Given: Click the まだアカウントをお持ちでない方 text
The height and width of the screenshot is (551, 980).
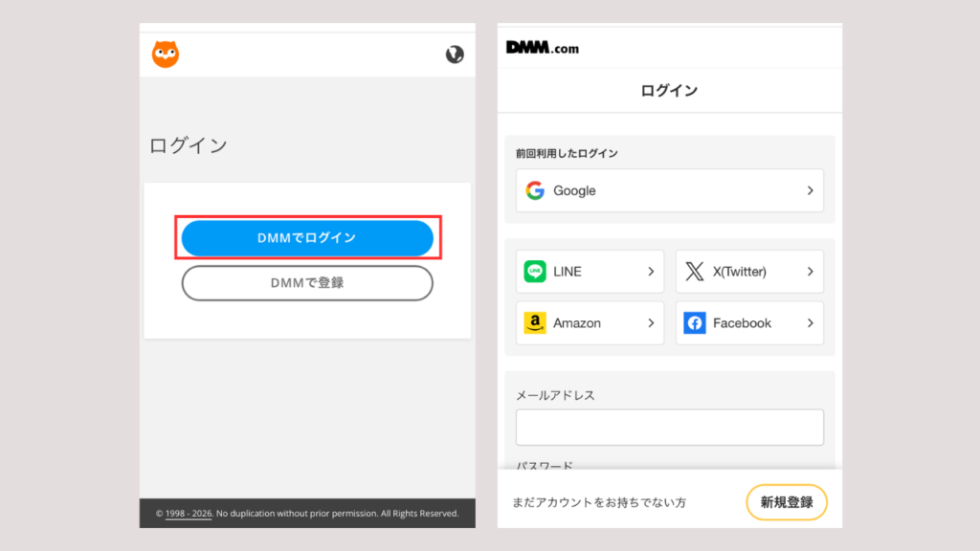Looking at the screenshot, I should pyautogui.click(x=599, y=502).
